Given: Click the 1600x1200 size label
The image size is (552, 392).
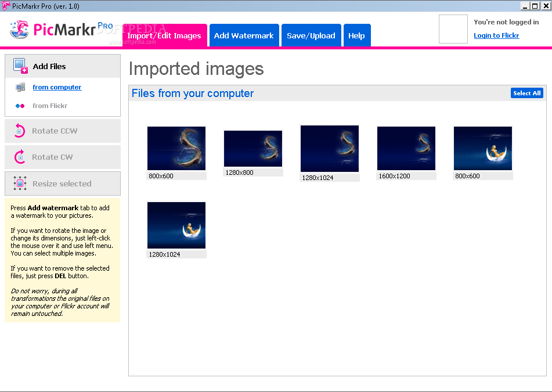Looking at the screenshot, I should point(394,176).
